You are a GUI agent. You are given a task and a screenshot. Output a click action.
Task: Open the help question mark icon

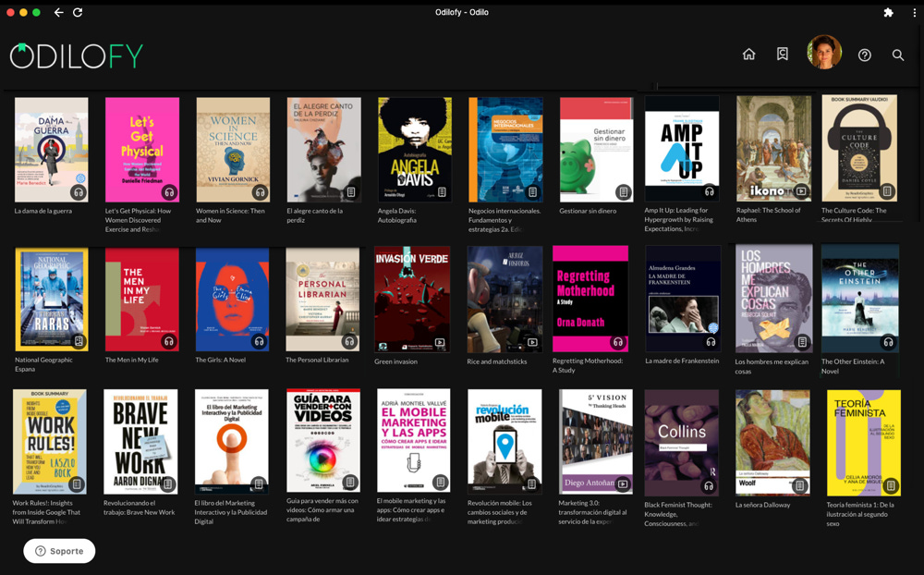tap(865, 55)
